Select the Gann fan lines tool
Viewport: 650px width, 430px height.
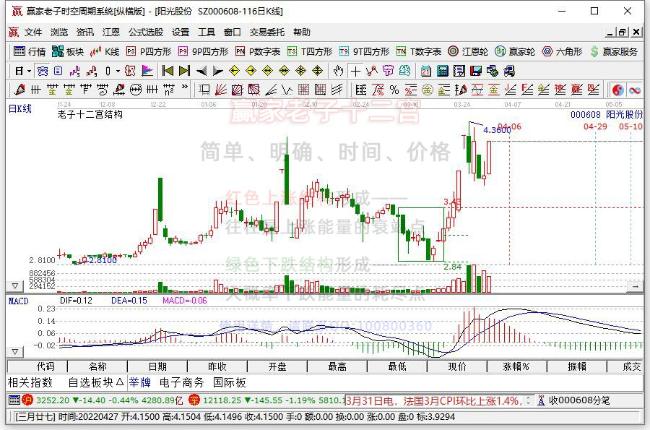tap(220, 89)
